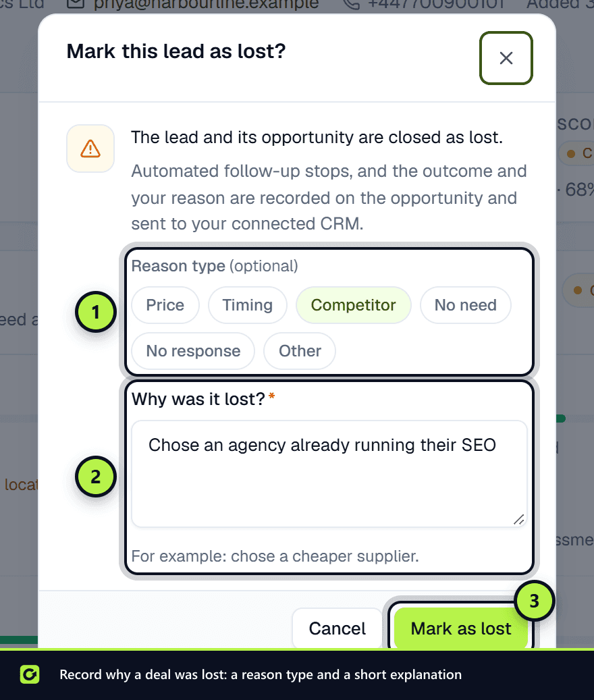This screenshot has width=594, height=700.
Task: Click the 'Mark this lead as lost?' heading
Action: (x=176, y=51)
